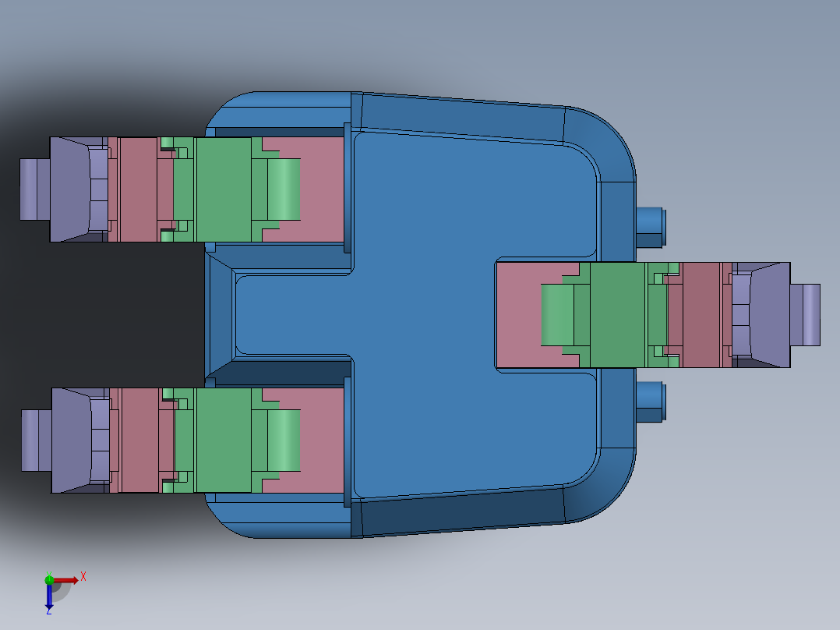Viewport: 840px width, 630px height.
Task: Select the green block of the right-side assembly
Action: (x=616, y=316)
